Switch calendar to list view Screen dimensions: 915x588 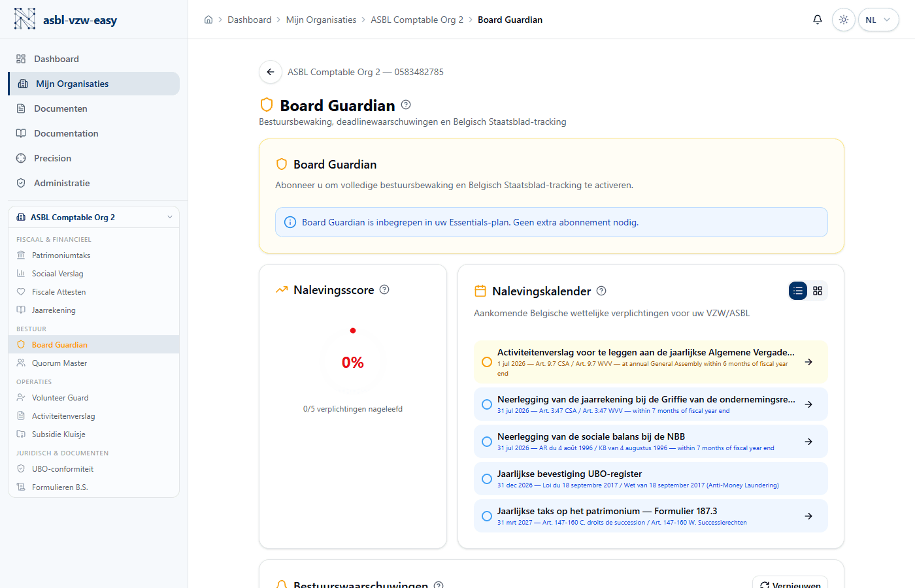(798, 291)
